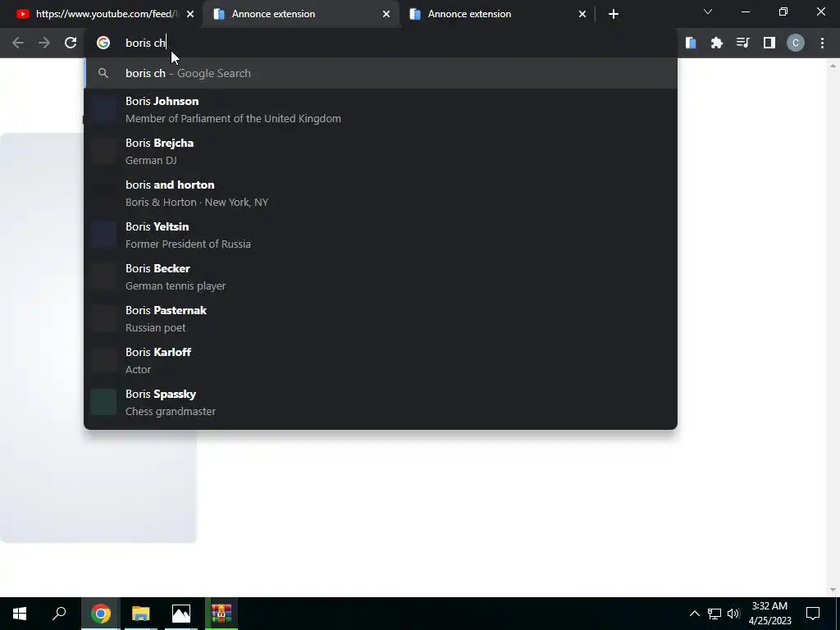The height and width of the screenshot is (630, 840).
Task: Open the volume tray icon
Action: tap(733, 614)
